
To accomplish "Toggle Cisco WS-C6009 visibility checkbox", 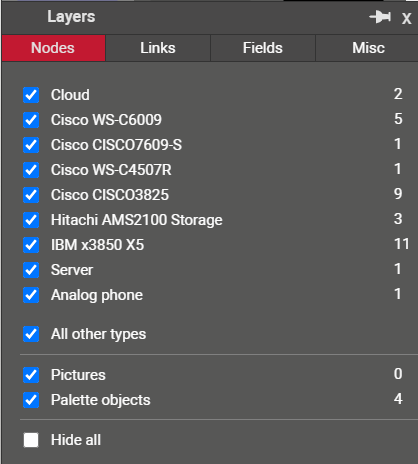I will coord(31,120).
